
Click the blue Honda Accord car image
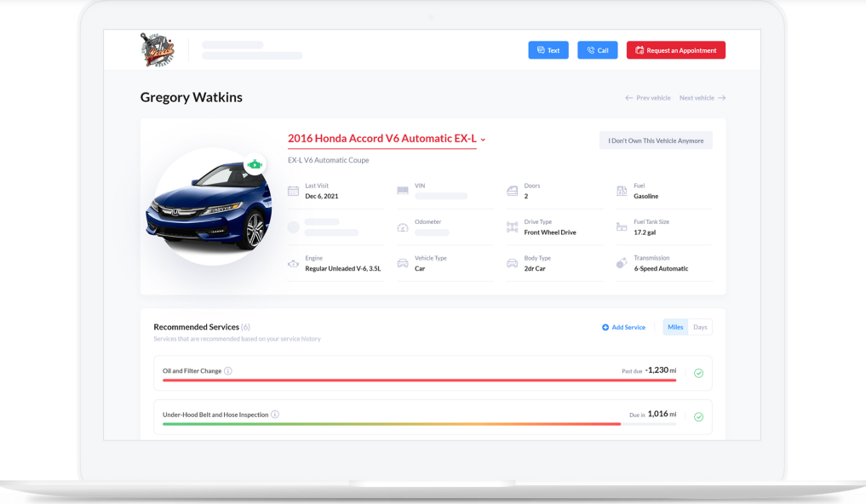tap(209, 209)
